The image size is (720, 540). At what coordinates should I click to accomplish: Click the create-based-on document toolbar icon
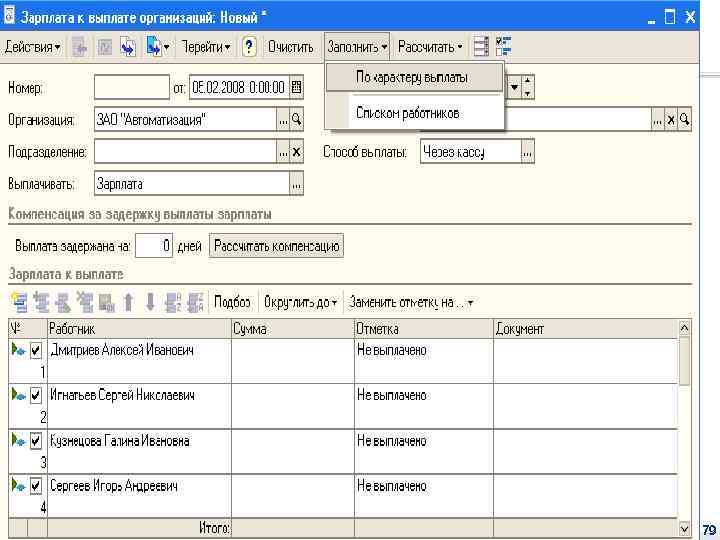pyautogui.click(x=153, y=47)
